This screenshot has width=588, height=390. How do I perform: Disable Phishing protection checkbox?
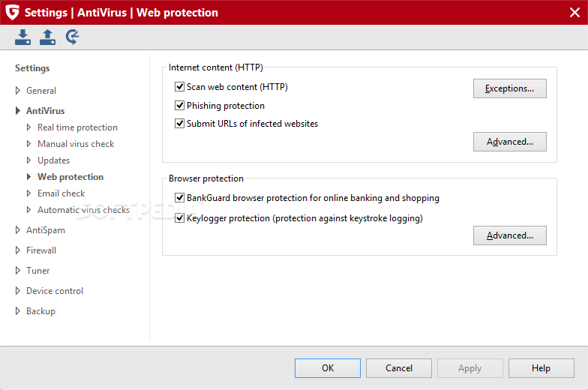point(180,105)
